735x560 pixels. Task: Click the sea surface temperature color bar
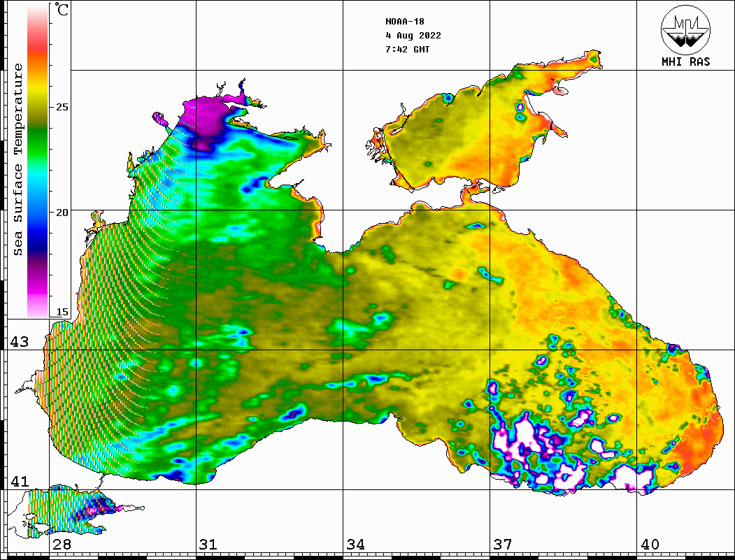coord(38,161)
